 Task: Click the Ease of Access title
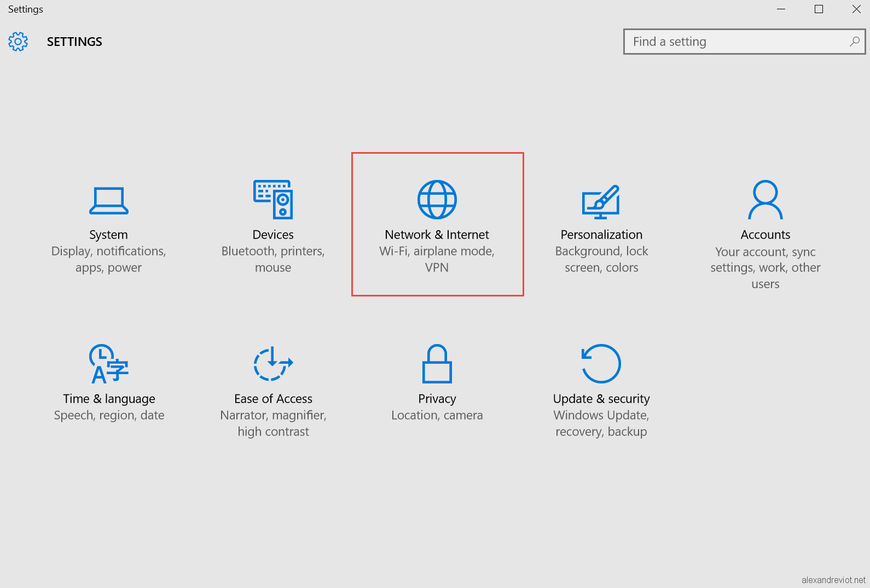273,399
